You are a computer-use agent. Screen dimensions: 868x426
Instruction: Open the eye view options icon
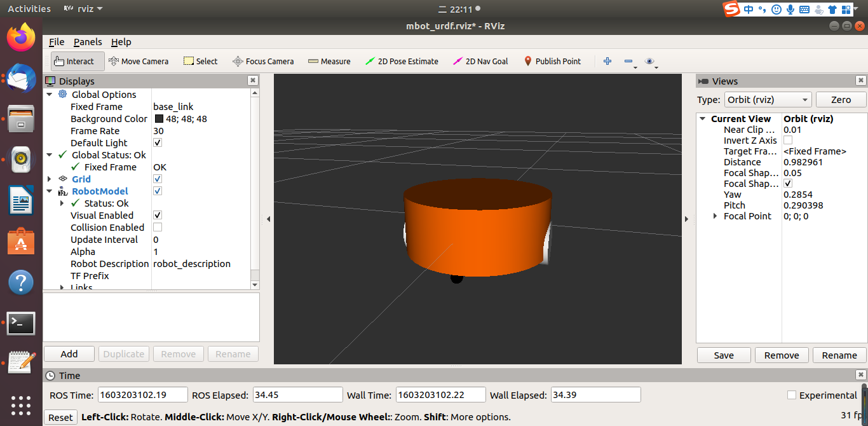click(649, 61)
